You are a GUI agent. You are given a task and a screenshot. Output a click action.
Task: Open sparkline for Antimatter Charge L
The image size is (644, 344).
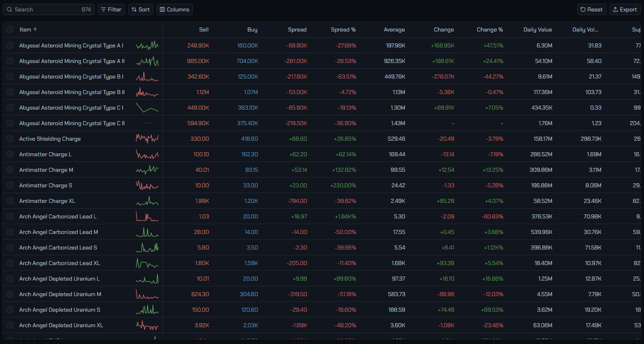pos(147,154)
